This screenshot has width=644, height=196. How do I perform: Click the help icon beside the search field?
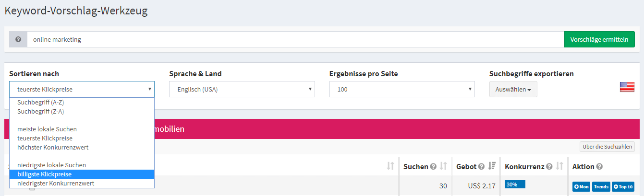tap(18, 39)
